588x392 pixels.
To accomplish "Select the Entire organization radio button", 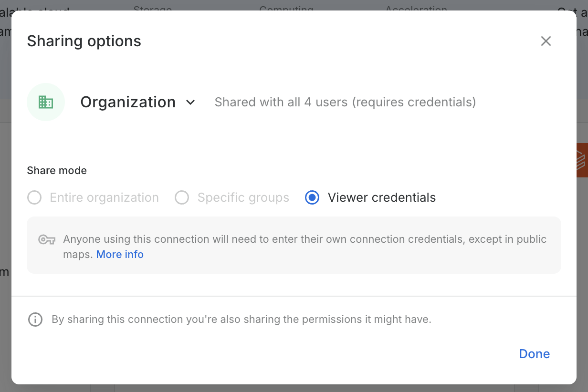I will click(x=34, y=197).
